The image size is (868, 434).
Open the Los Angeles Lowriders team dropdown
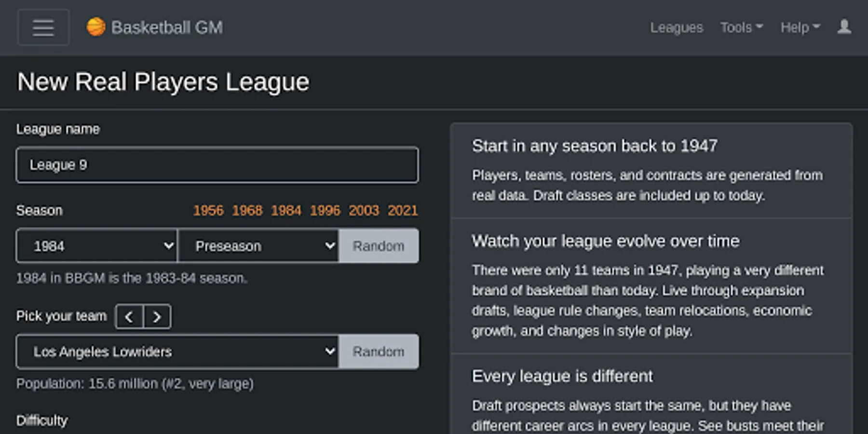[x=177, y=352]
